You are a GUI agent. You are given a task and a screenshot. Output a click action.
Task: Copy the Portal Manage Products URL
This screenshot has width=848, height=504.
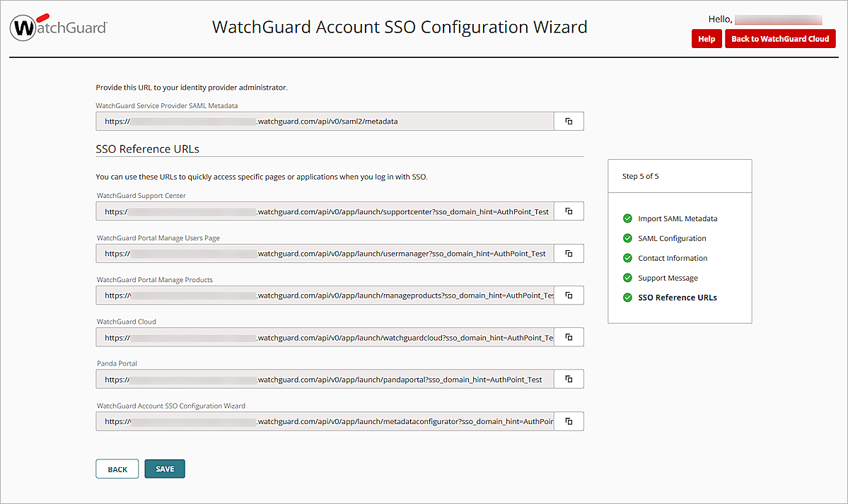click(569, 295)
